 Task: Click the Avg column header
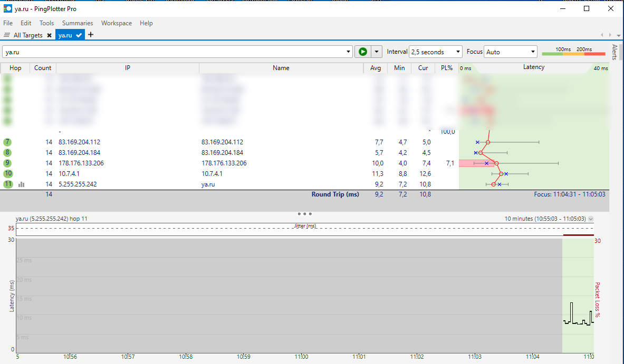pyautogui.click(x=375, y=68)
